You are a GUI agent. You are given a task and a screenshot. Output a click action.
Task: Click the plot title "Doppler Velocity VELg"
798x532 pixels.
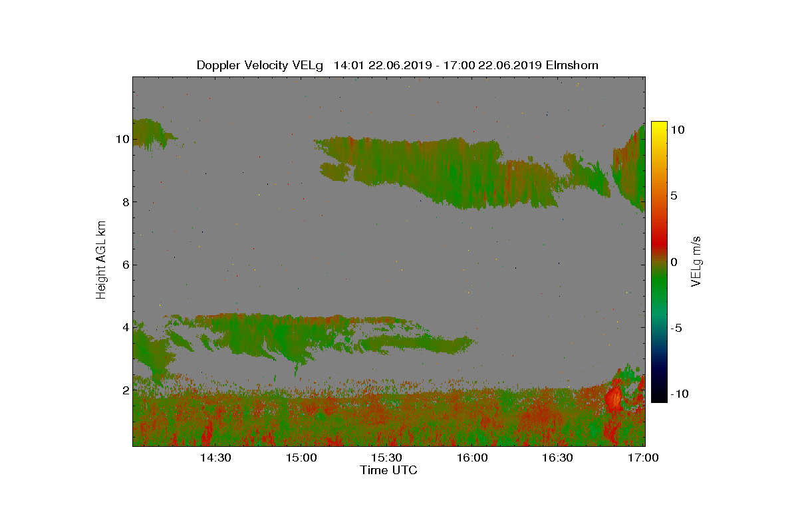[260, 65]
